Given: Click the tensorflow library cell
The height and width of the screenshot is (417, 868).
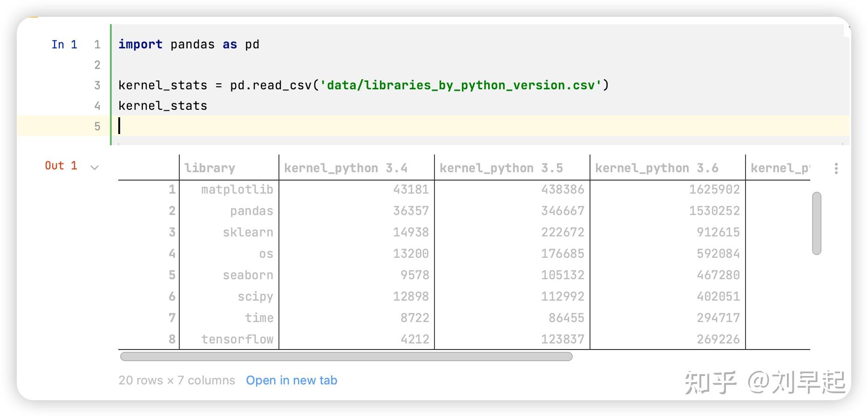Looking at the screenshot, I should [237, 339].
